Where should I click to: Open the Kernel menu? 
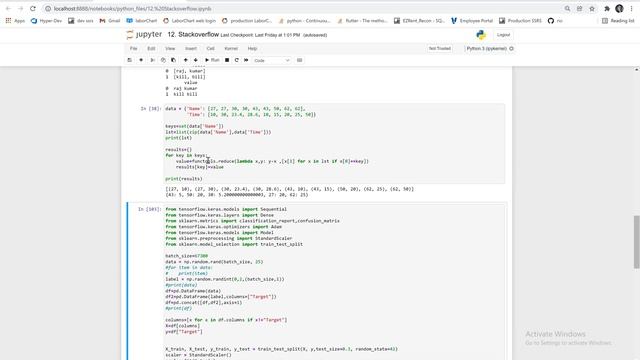point(231,48)
